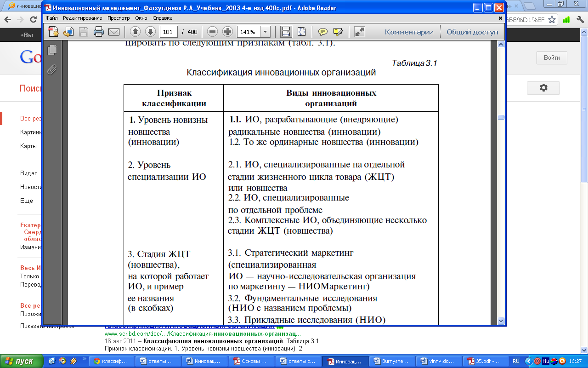Print the document with printer icon
This screenshot has width=588, height=368.
point(98,32)
